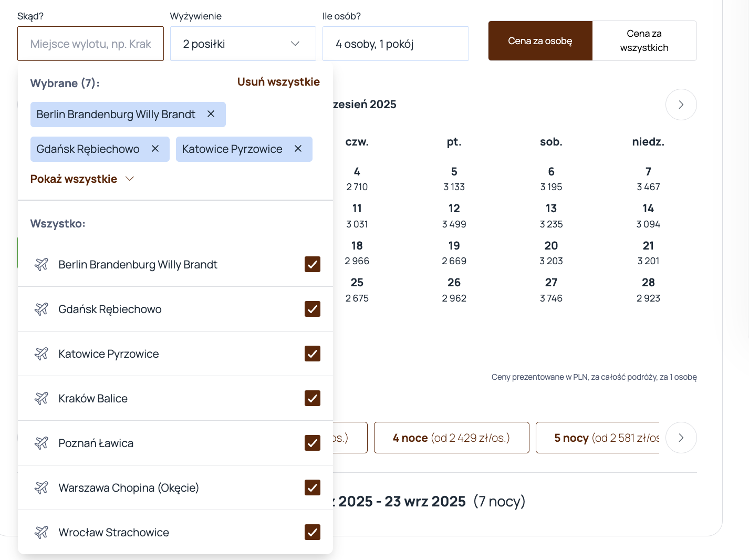Uncheck Warszawa Chopina (Okęcie) checkbox
The image size is (749, 560).
(x=313, y=488)
